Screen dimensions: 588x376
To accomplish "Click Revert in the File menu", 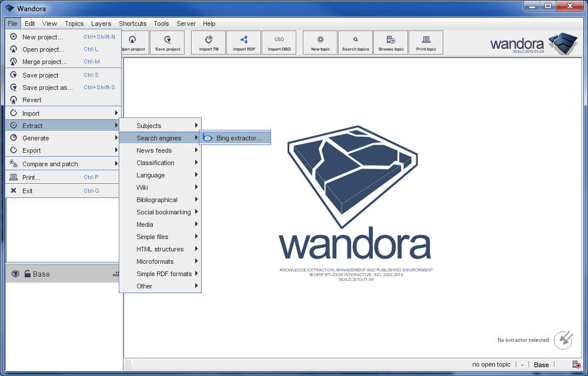I will pos(32,100).
